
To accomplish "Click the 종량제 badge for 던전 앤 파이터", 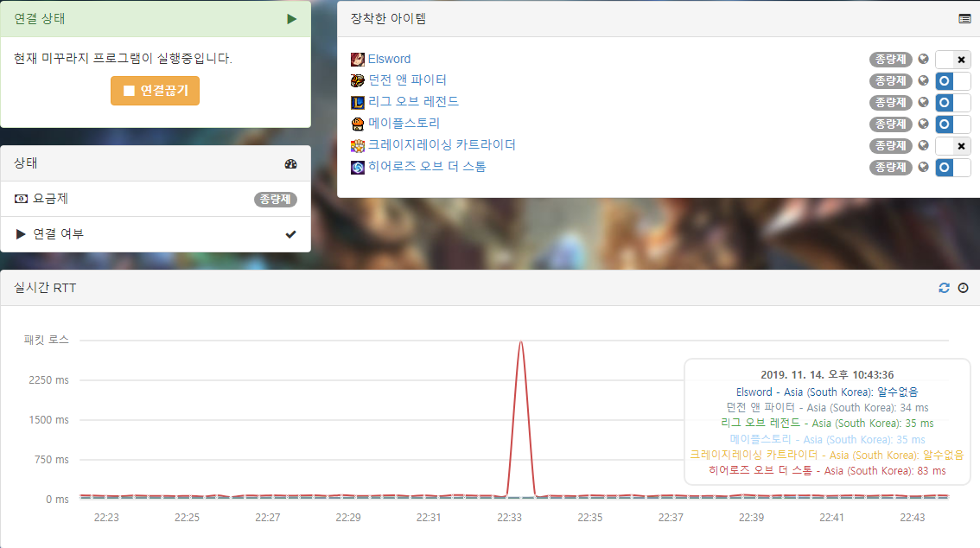I will (891, 80).
